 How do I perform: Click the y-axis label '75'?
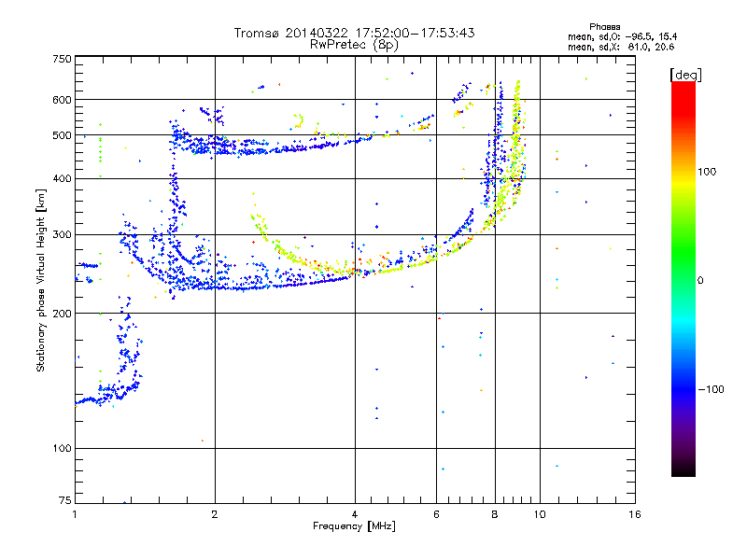(x=65, y=500)
